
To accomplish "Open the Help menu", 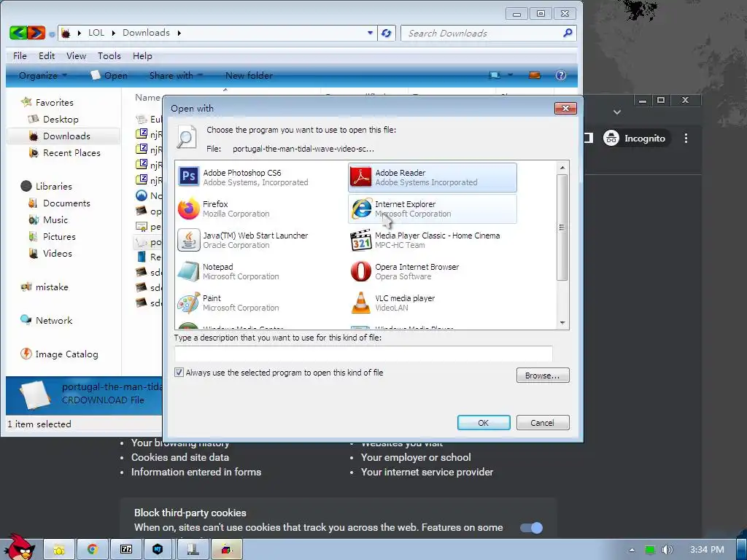I will [x=142, y=55].
